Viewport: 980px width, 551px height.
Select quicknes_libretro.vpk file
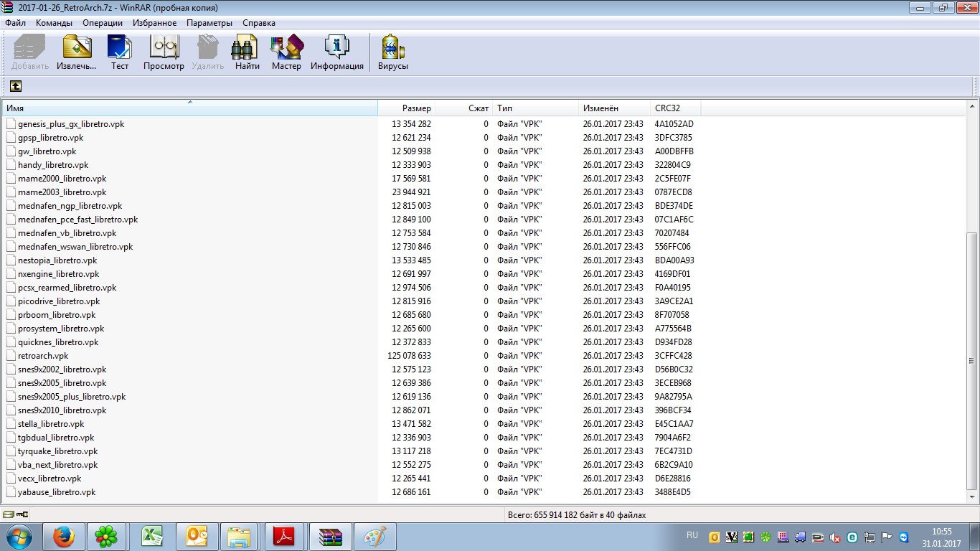click(x=58, y=342)
